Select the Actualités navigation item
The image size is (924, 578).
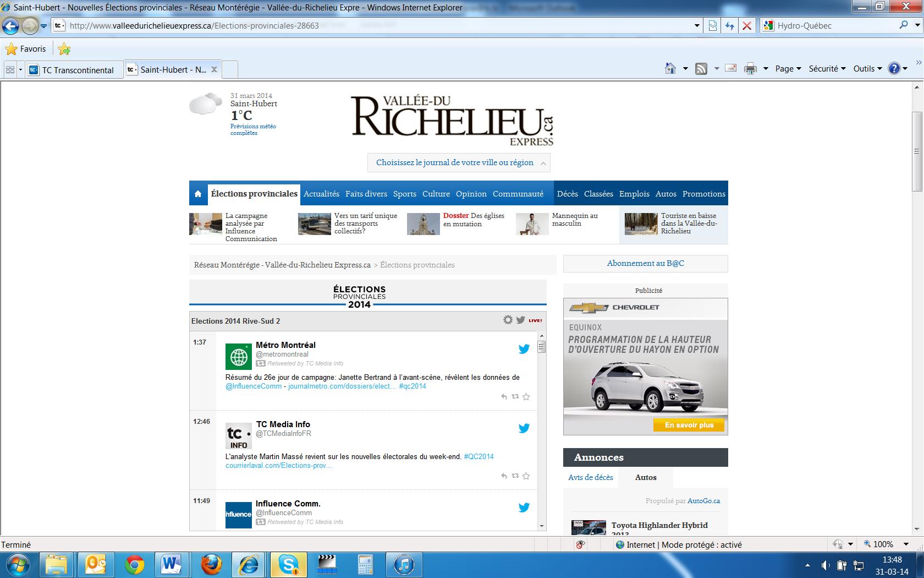(x=321, y=194)
